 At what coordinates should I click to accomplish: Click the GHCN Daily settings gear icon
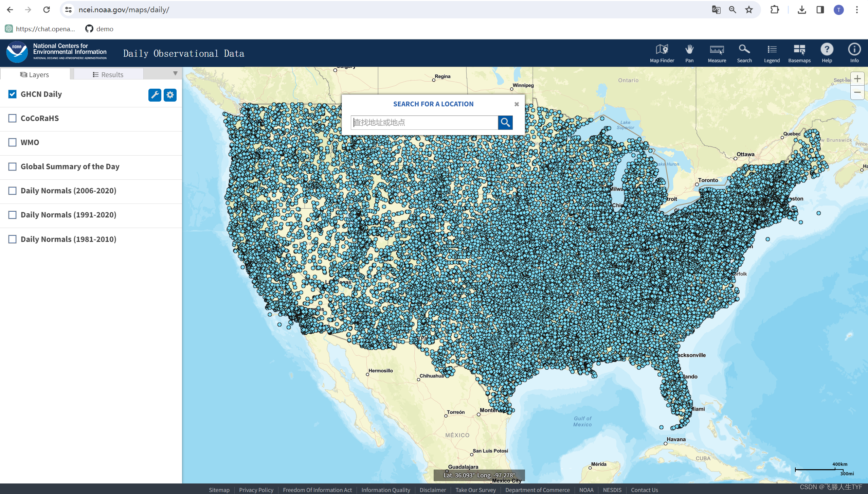(170, 94)
